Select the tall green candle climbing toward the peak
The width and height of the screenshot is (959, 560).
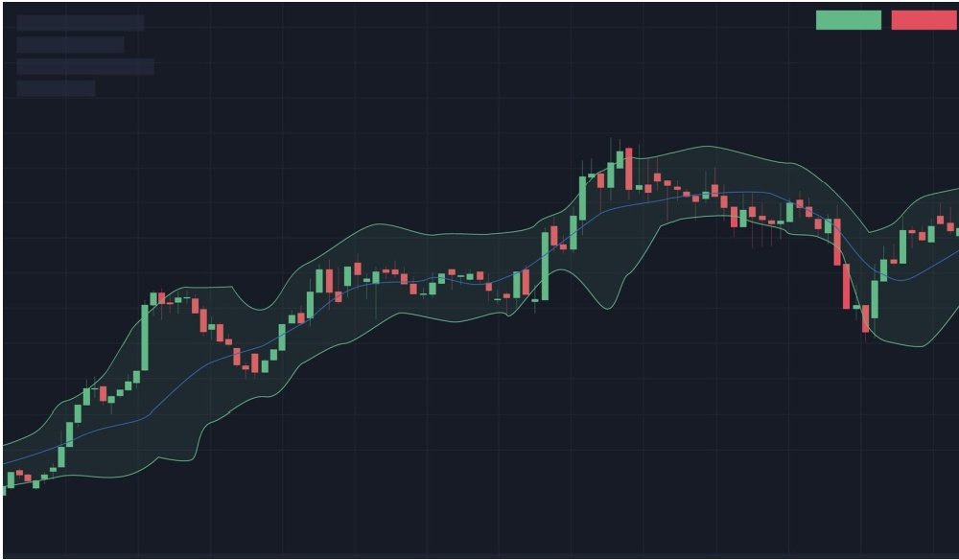click(582, 196)
